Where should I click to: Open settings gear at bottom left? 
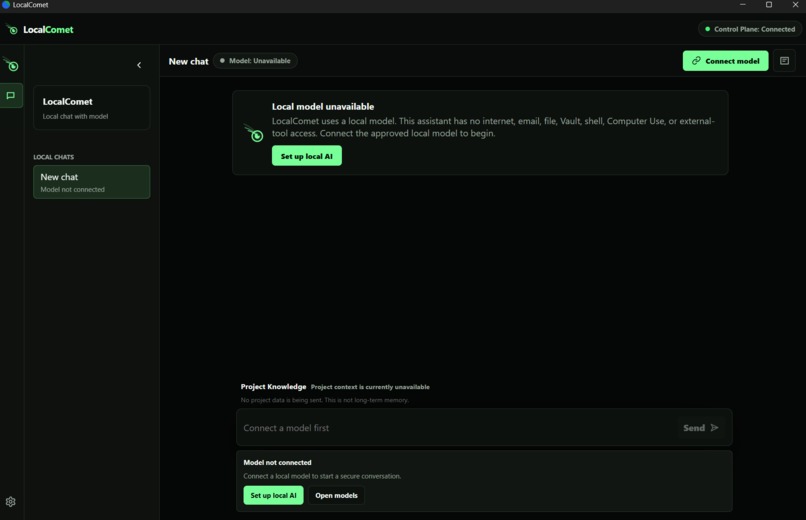tap(10, 502)
